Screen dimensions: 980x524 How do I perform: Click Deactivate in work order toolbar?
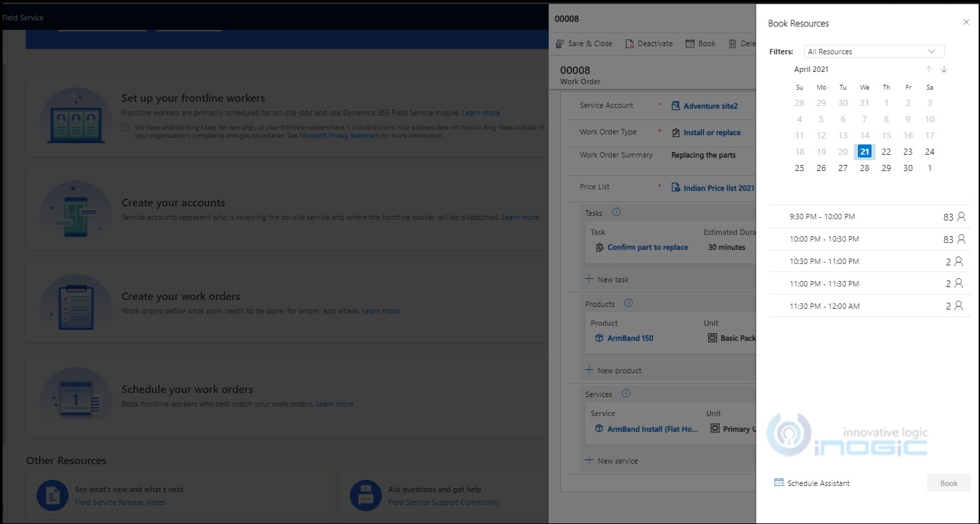coord(649,43)
